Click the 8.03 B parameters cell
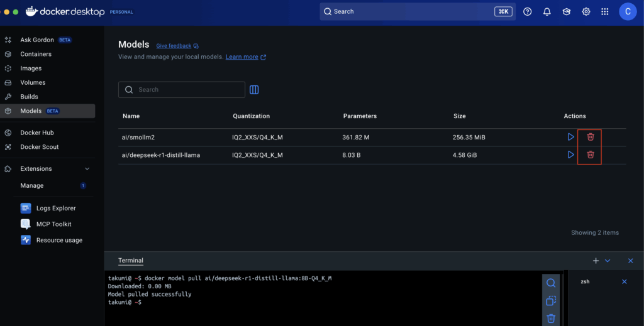644x326 pixels. coord(352,155)
